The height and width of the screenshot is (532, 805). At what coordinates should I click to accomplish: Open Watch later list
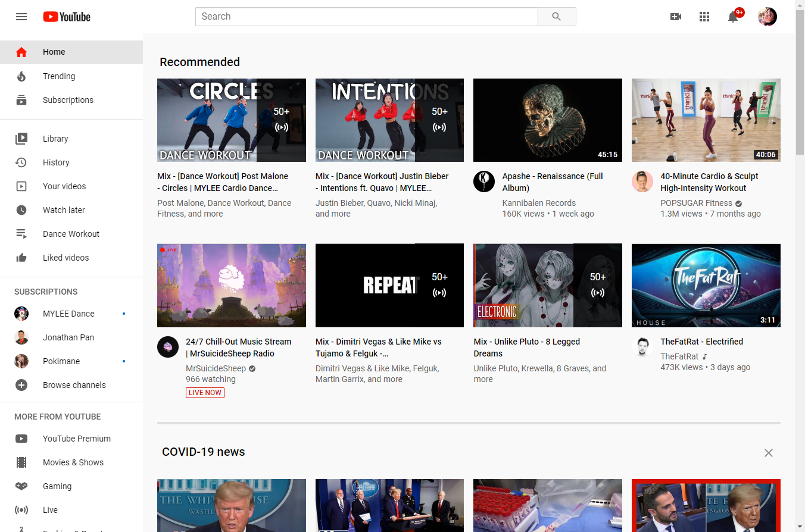tap(64, 210)
